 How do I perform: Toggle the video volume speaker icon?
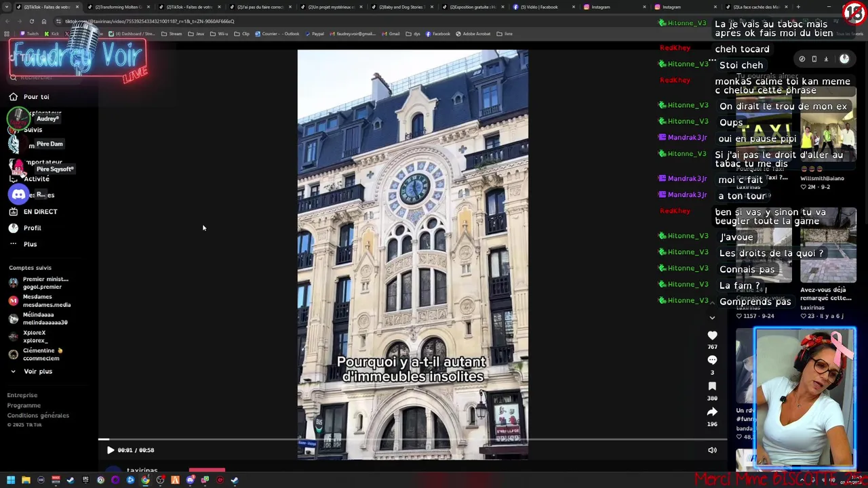click(x=712, y=450)
